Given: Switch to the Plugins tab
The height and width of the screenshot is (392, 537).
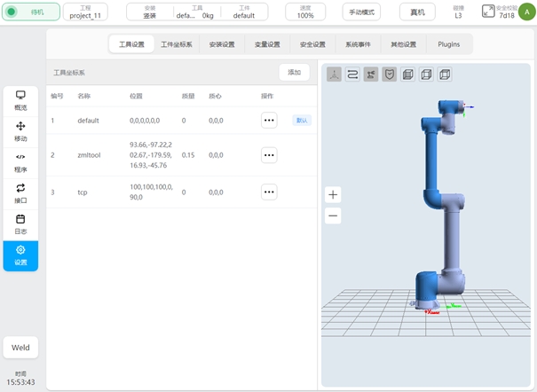Looking at the screenshot, I should [x=449, y=44].
